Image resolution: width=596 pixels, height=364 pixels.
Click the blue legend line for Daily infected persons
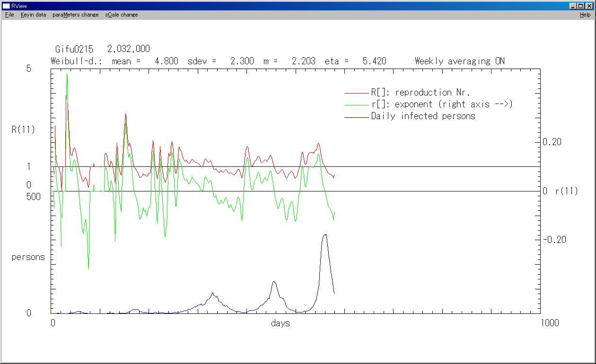[x=356, y=117]
